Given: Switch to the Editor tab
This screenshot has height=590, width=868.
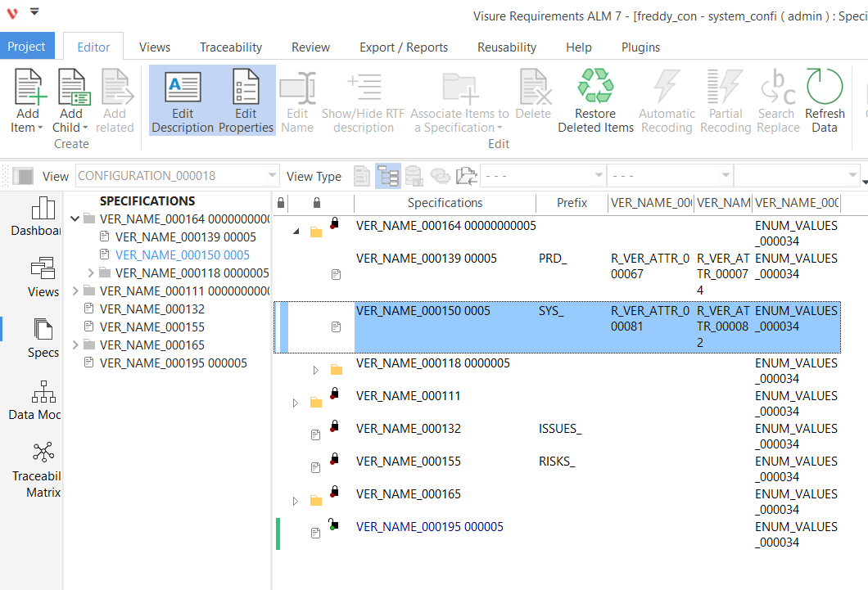Looking at the screenshot, I should click(93, 47).
